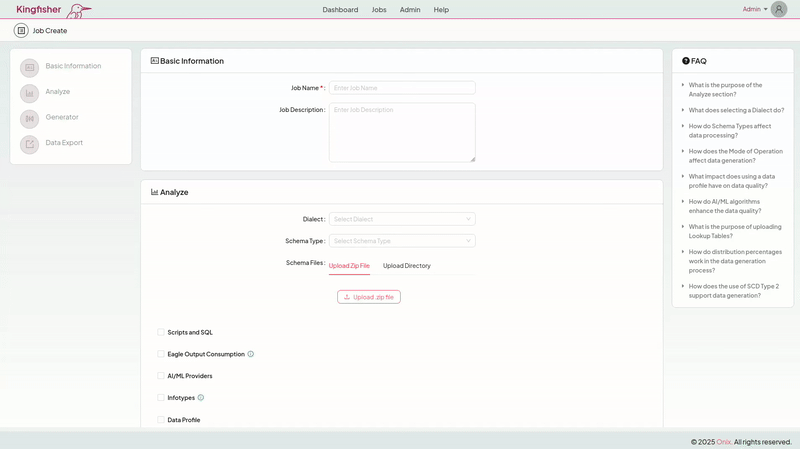This screenshot has height=449, width=800.
Task: Open the Dialect dropdown
Action: click(402, 219)
